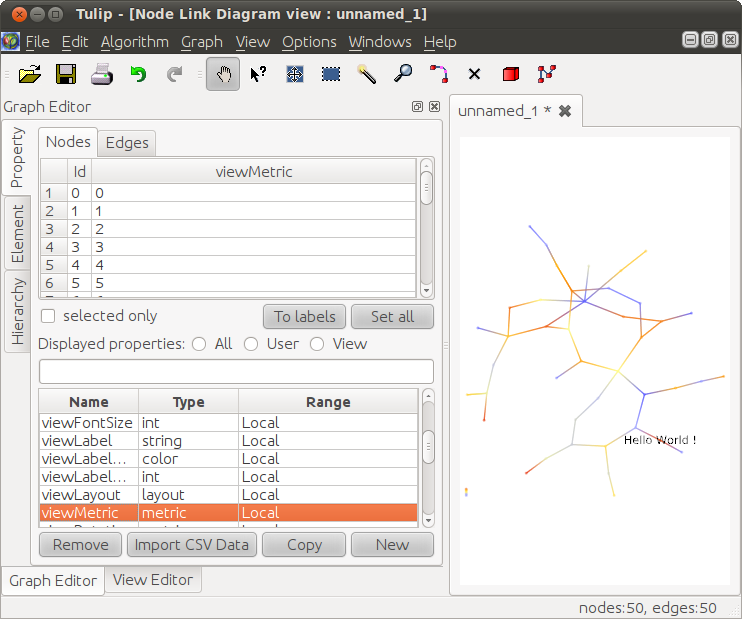Viewport: 742px width, 619px height.
Task: Select the rectangle selection tool
Action: click(x=331, y=74)
